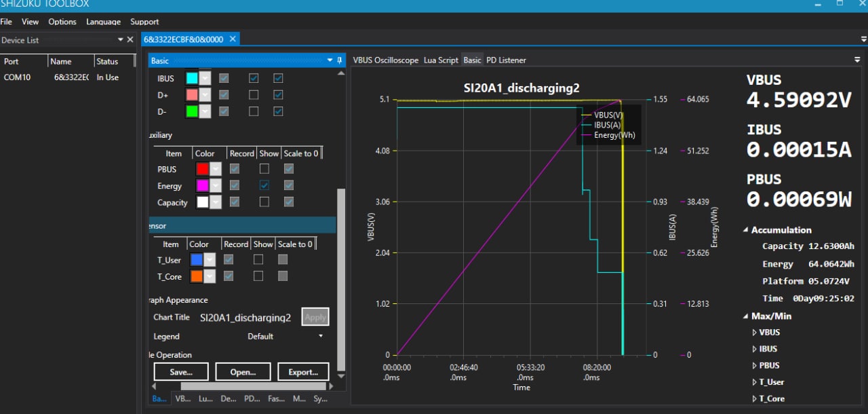Click the settings panel scroll-down arrow
868x414 pixels.
(x=341, y=375)
